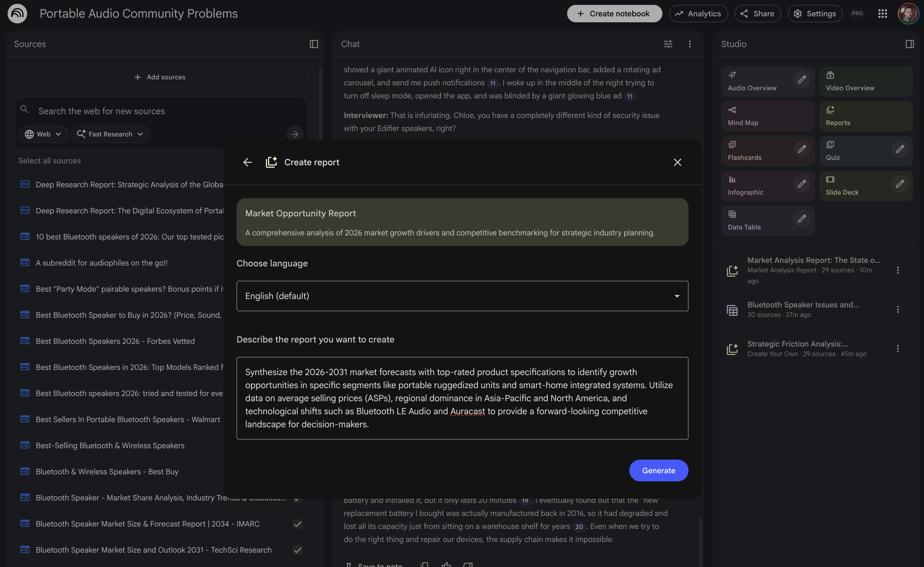The height and width of the screenshot is (567, 924).
Task: Open chat configuration sliders icon
Action: click(x=668, y=44)
